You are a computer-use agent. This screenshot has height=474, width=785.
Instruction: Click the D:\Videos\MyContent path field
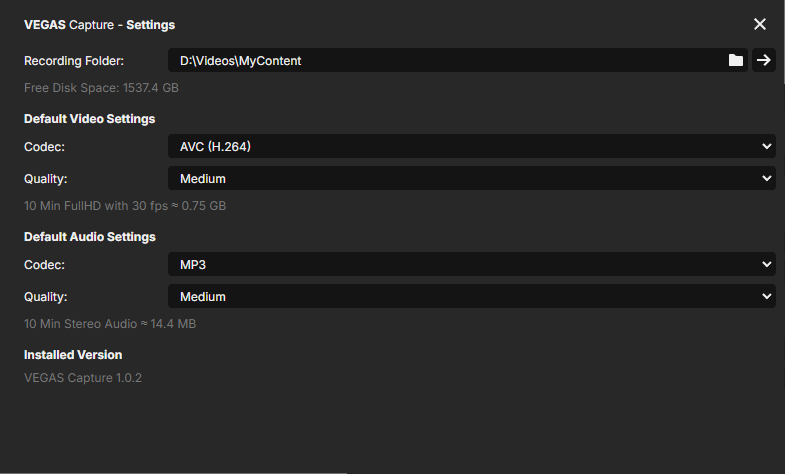coord(440,61)
